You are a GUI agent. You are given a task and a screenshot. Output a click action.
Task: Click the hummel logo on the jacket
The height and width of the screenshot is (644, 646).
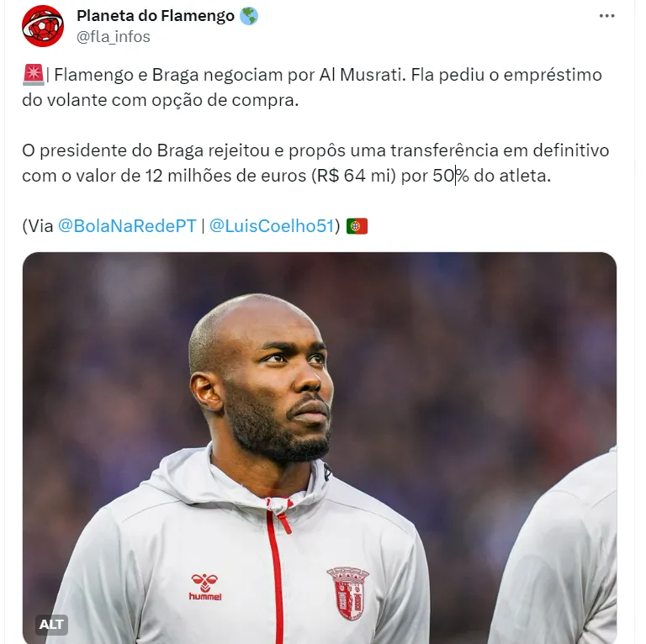205,586
